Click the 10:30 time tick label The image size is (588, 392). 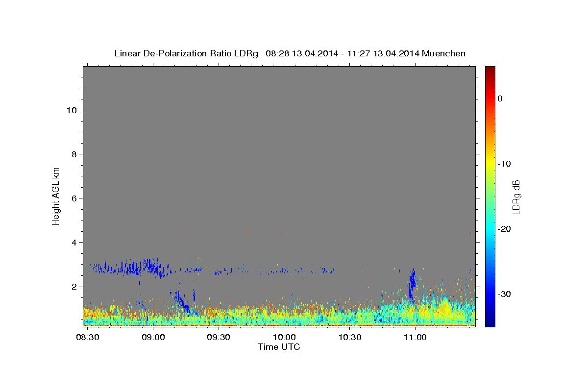(349, 338)
